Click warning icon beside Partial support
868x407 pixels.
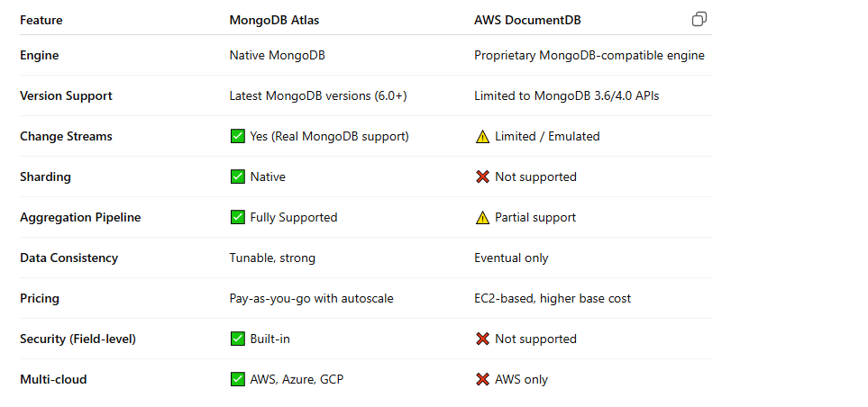(482, 217)
